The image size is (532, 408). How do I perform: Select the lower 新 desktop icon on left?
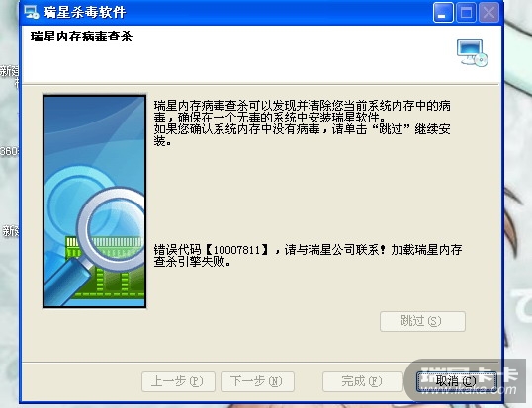tap(10, 231)
